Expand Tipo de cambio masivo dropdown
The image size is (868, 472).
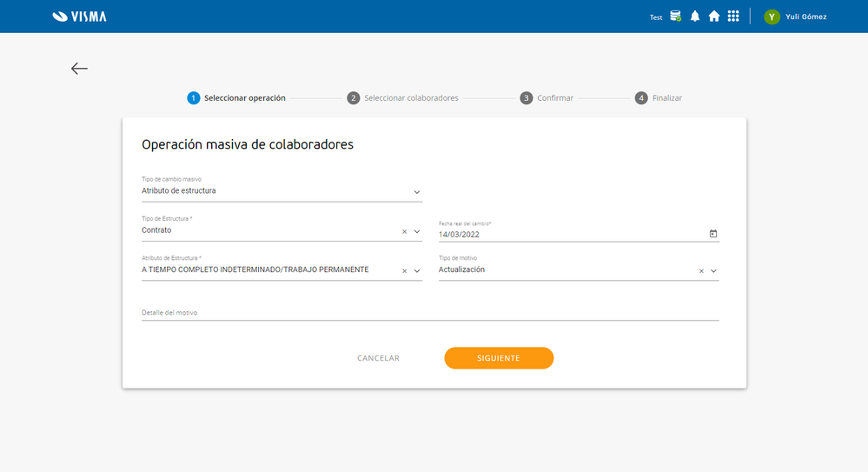point(417,192)
